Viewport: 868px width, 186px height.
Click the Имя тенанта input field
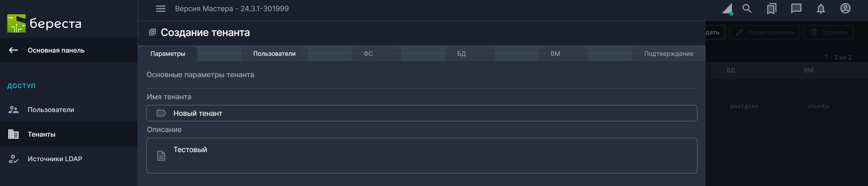[x=421, y=113]
